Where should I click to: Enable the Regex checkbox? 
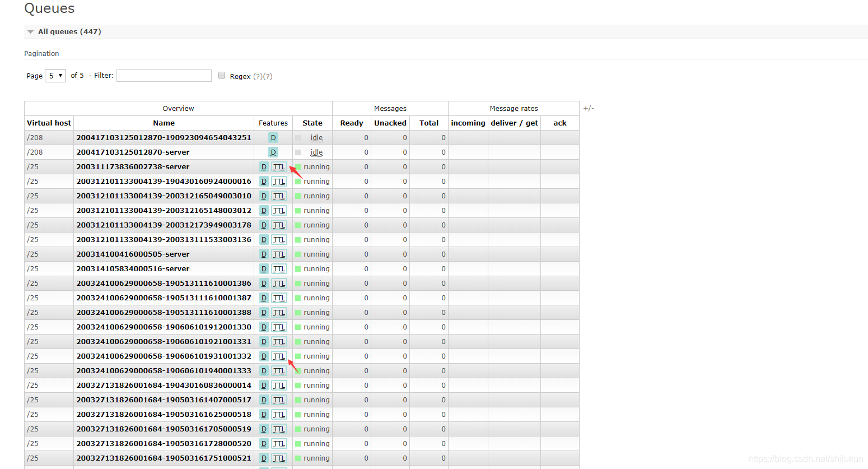[222, 76]
